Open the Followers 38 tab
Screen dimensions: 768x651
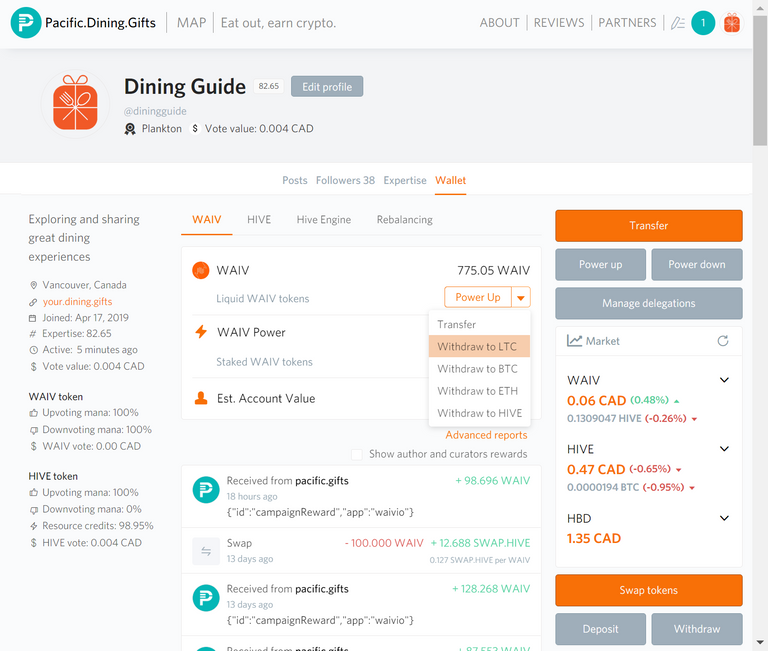point(345,180)
